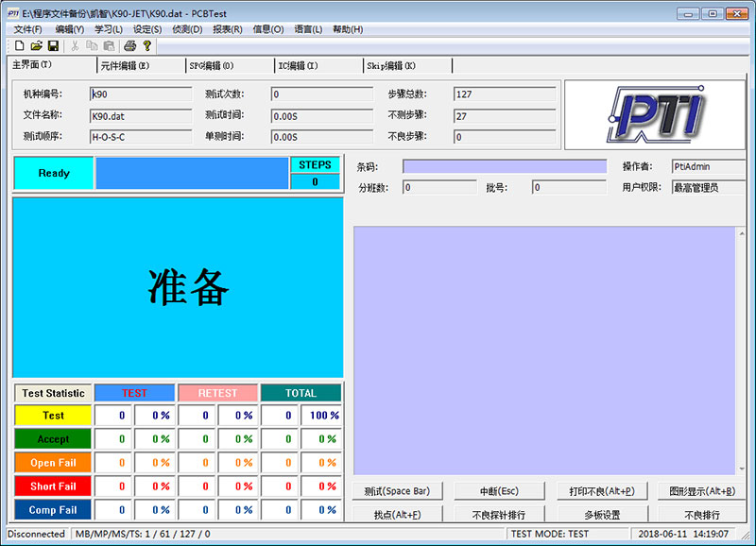Click the New file toolbar icon
This screenshot has height=546, width=756.
point(20,45)
